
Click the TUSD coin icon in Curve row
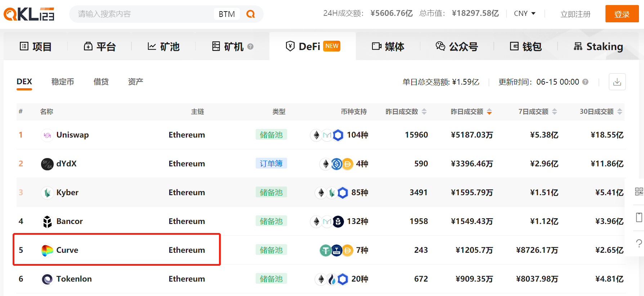coord(336,250)
